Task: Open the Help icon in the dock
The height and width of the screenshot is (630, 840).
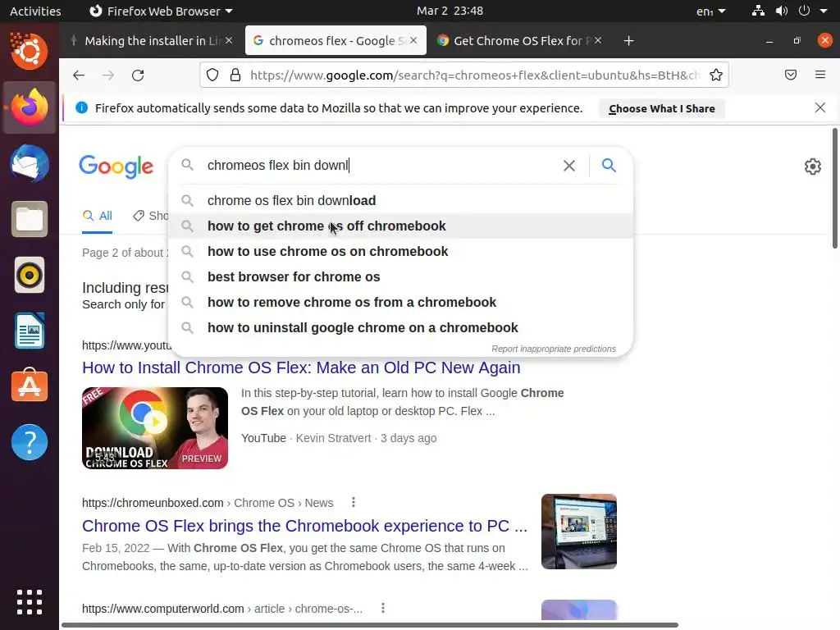Action: 30,442
